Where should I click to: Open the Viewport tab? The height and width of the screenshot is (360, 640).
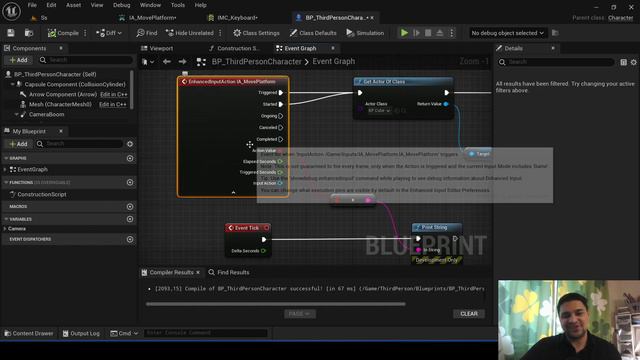(x=157, y=48)
